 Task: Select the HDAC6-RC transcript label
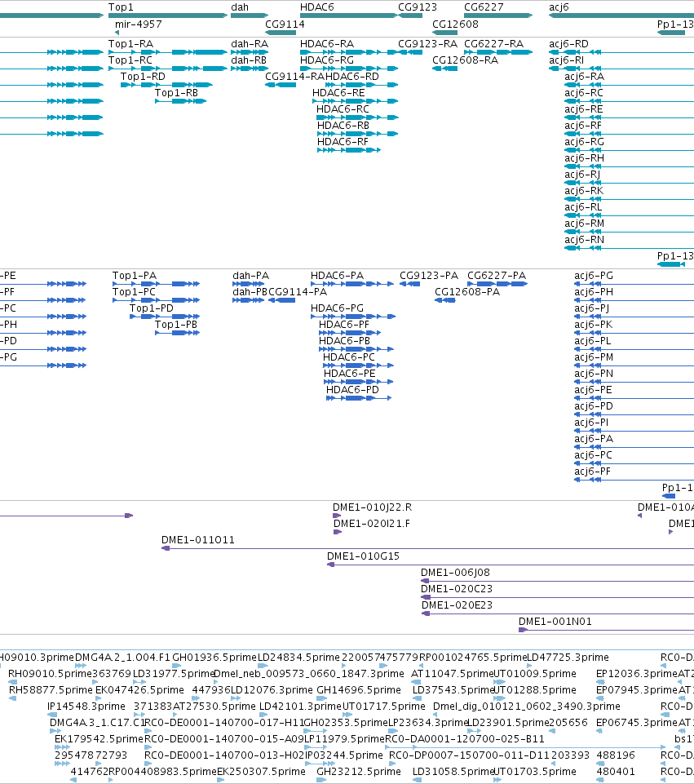(x=343, y=109)
